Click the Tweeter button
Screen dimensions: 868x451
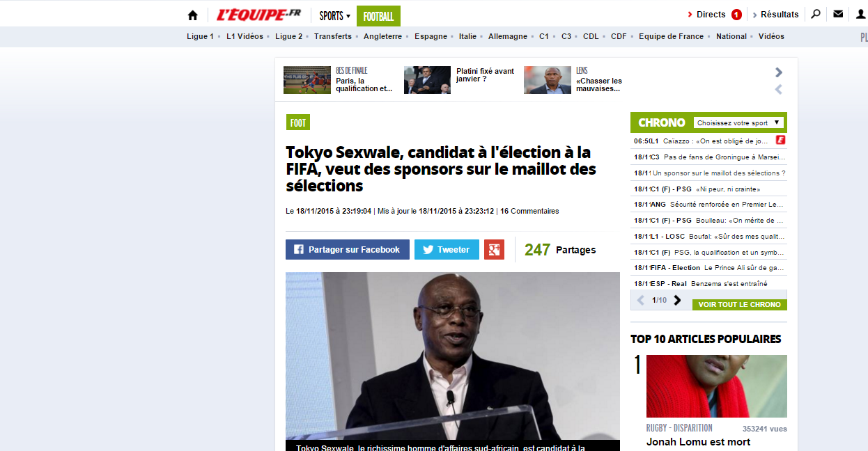447,249
